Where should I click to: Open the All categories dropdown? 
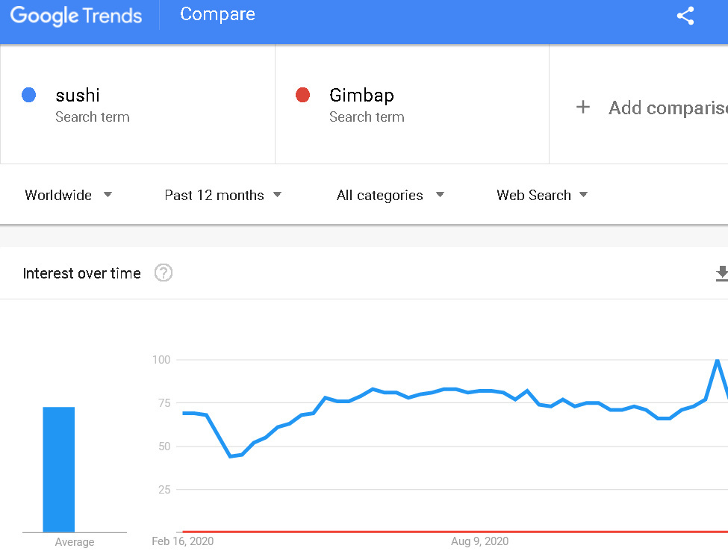coord(390,195)
